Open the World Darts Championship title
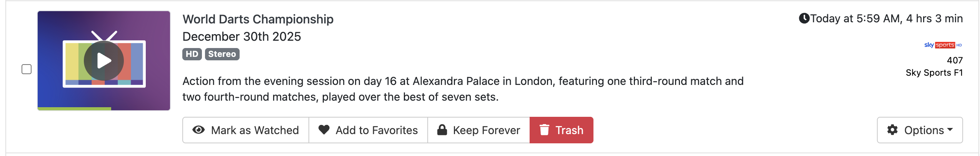 click(258, 19)
